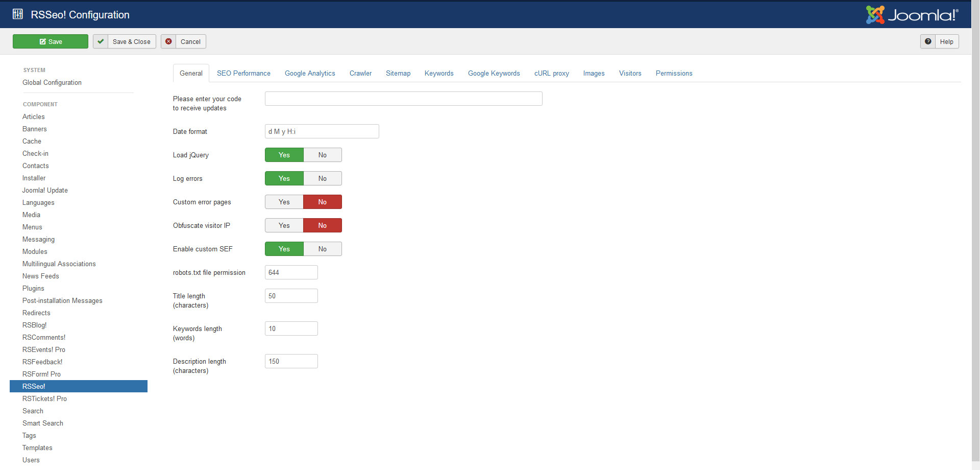Set Custom error pages to No
980x470 pixels.
coord(323,202)
